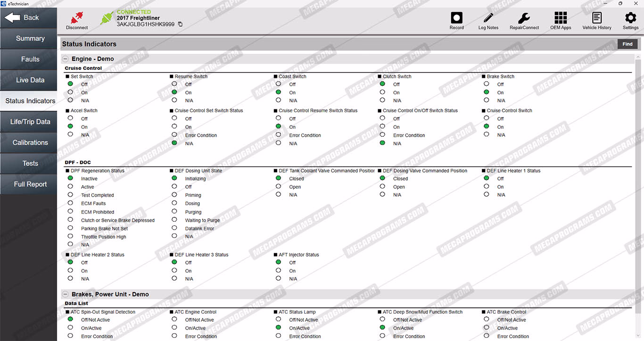The image size is (644, 341).
Task: Open the OEM Apps grid icon
Action: click(x=561, y=18)
